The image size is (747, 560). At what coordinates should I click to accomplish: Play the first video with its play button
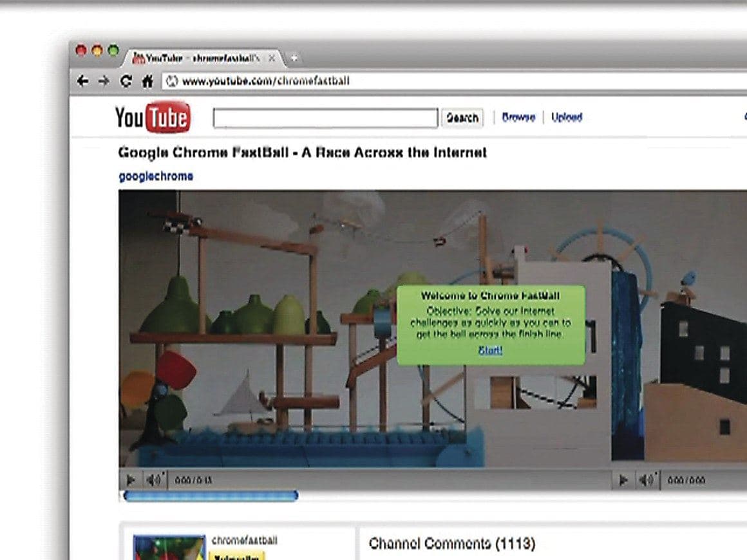[131, 480]
